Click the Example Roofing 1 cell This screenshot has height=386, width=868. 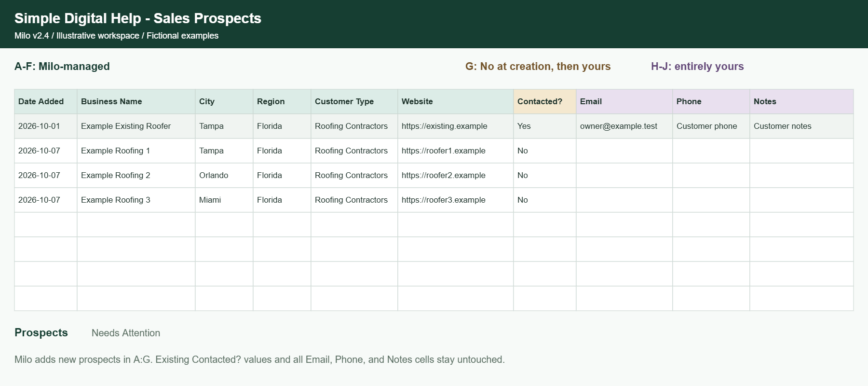click(x=136, y=151)
